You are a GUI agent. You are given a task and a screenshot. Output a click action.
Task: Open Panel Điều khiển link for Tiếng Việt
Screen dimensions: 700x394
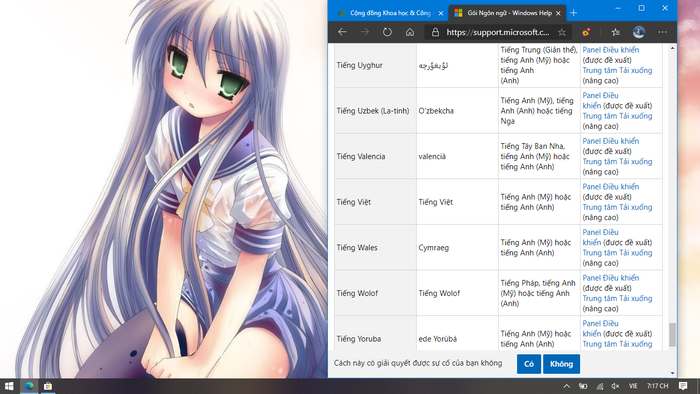pyautogui.click(x=610, y=187)
